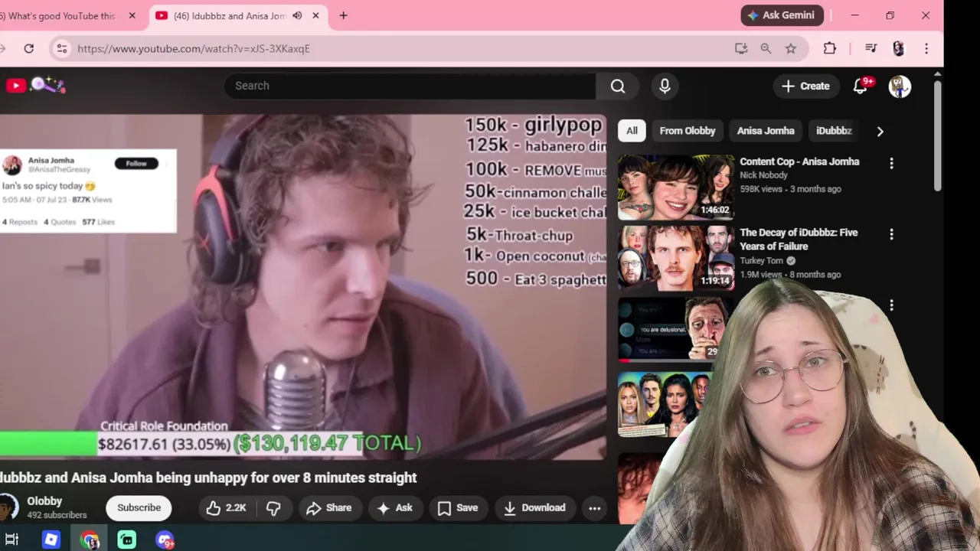Save the video to a playlist
Screen dimensions: 980x551
click(458, 507)
